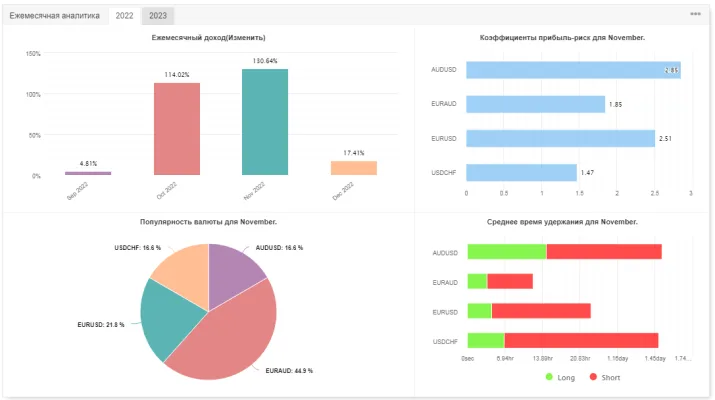Switch to the 2023 tab
This screenshot has width=715, height=400.
point(158,16)
